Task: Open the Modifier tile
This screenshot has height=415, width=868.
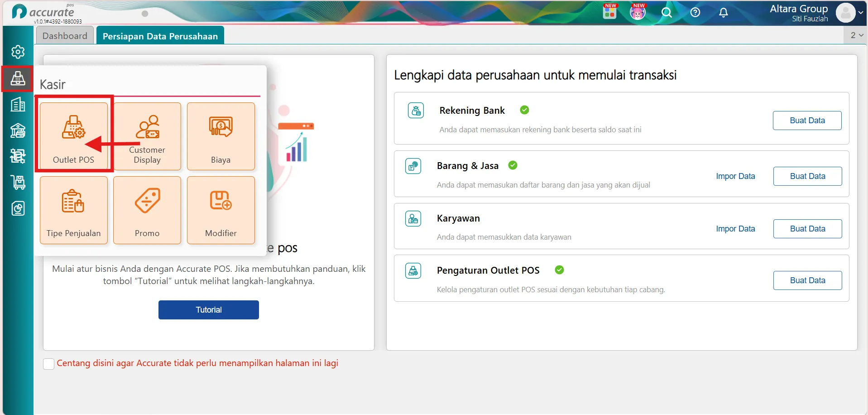Action: pyautogui.click(x=221, y=210)
